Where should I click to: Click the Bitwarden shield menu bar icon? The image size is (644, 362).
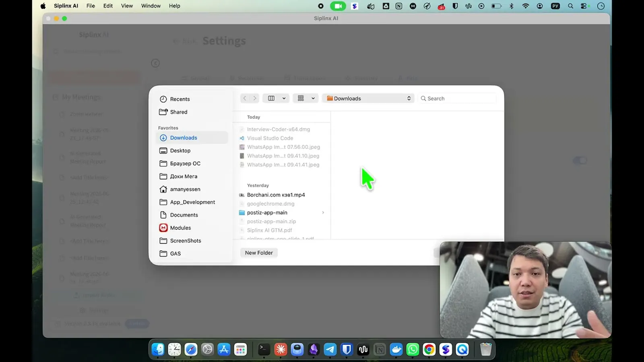coord(455,6)
